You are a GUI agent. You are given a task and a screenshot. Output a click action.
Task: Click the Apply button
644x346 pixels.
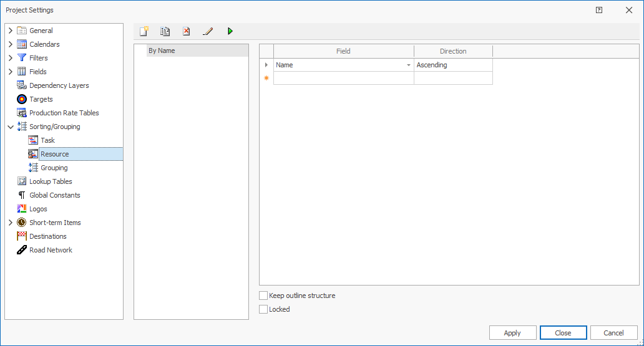point(512,333)
